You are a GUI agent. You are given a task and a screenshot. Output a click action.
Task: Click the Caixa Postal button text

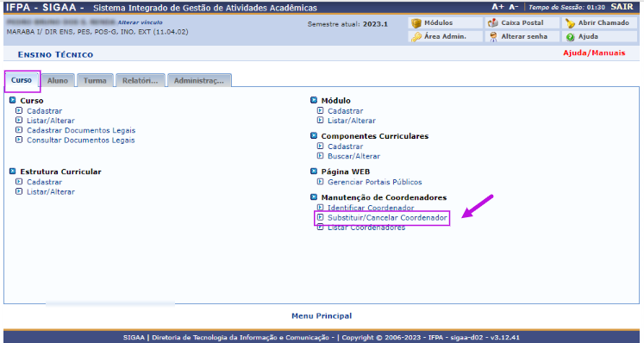pos(522,23)
